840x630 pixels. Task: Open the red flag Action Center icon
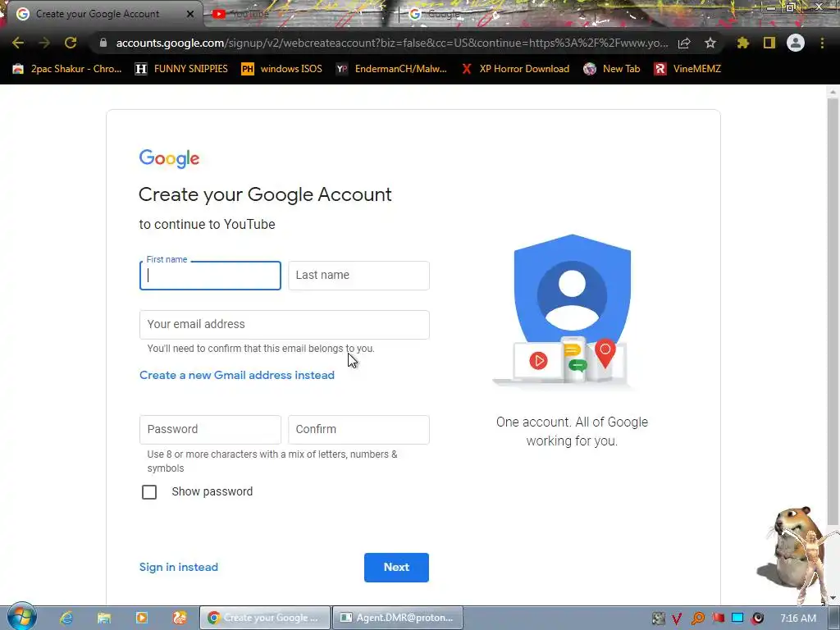[x=718, y=619]
